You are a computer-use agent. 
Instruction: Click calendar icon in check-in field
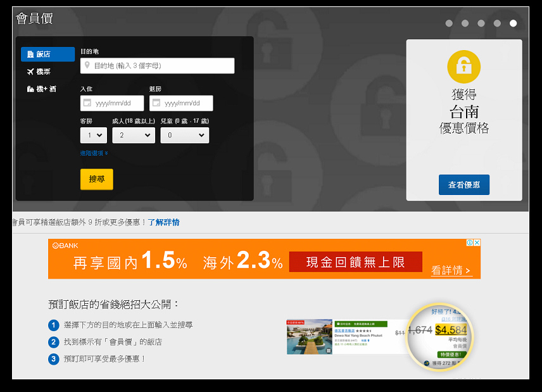click(87, 103)
